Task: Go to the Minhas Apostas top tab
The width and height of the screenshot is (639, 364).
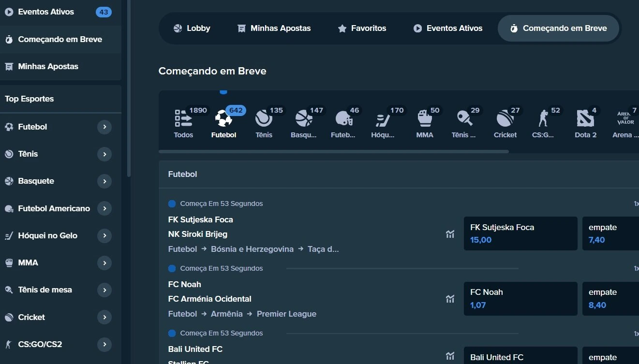Action: [274, 29]
